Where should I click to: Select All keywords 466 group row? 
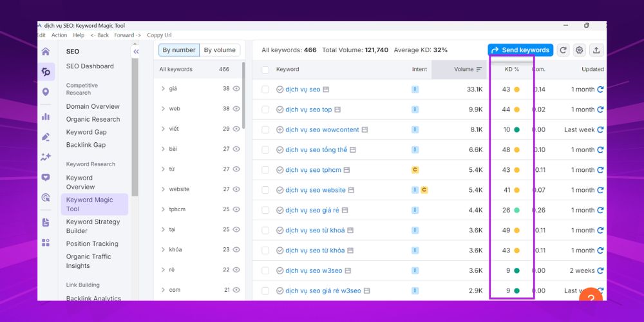(199, 70)
